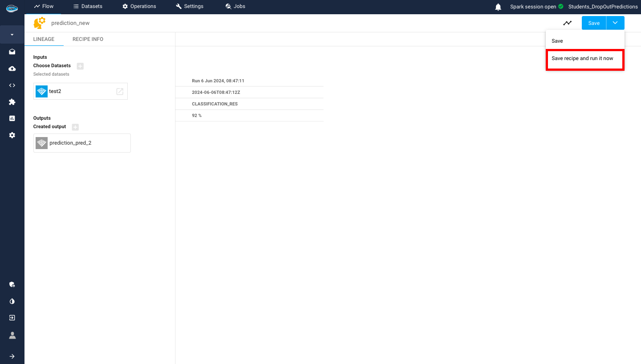Open the gear settings sidebar icon
This screenshot has width=641, height=364.
click(x=12, y=135)
